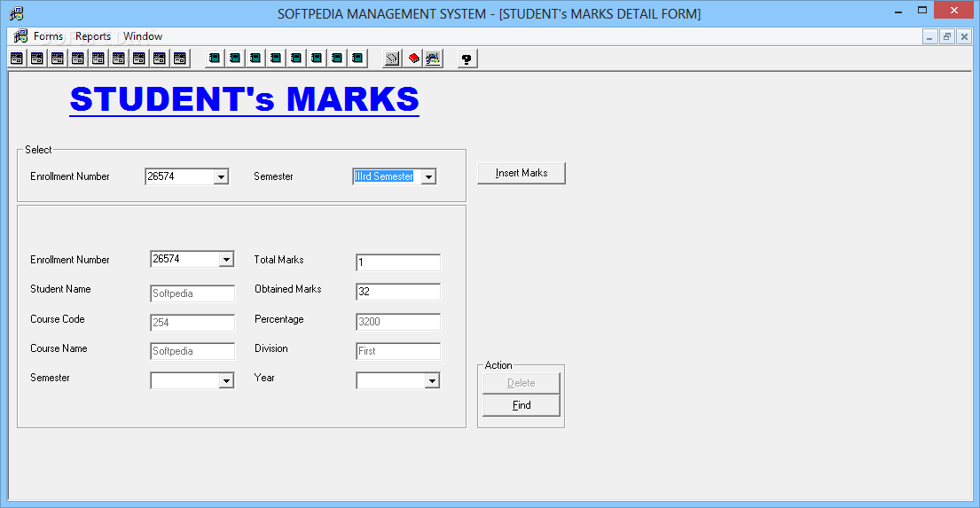Click the Total Marks label

(278, 259)
